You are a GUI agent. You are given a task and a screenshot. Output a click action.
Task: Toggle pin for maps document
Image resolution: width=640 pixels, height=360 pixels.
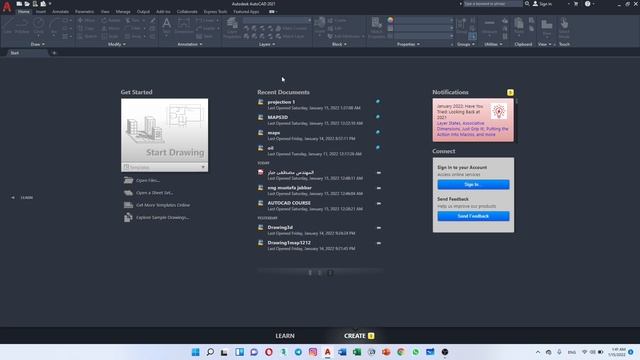coord(378,132)
